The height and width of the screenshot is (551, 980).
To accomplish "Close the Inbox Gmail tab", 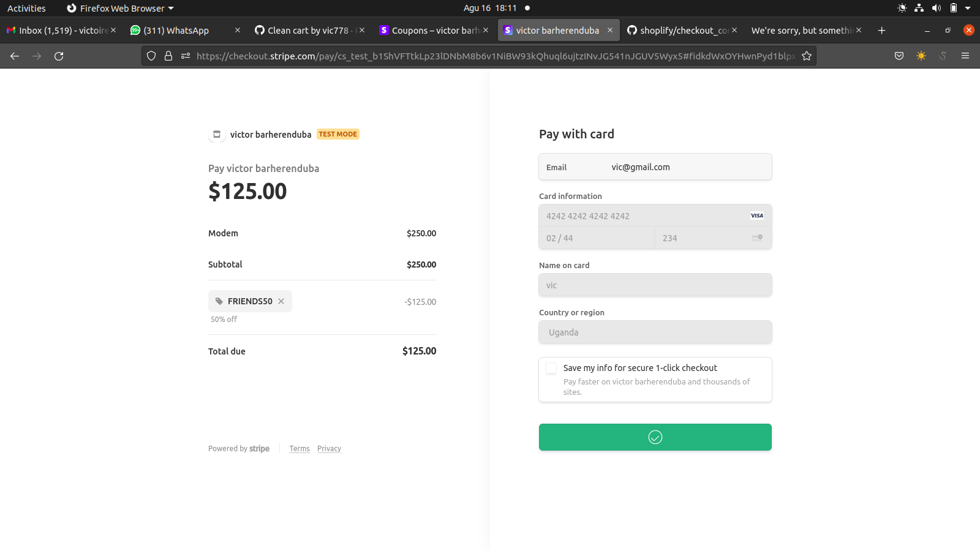I will pos(113,30).
